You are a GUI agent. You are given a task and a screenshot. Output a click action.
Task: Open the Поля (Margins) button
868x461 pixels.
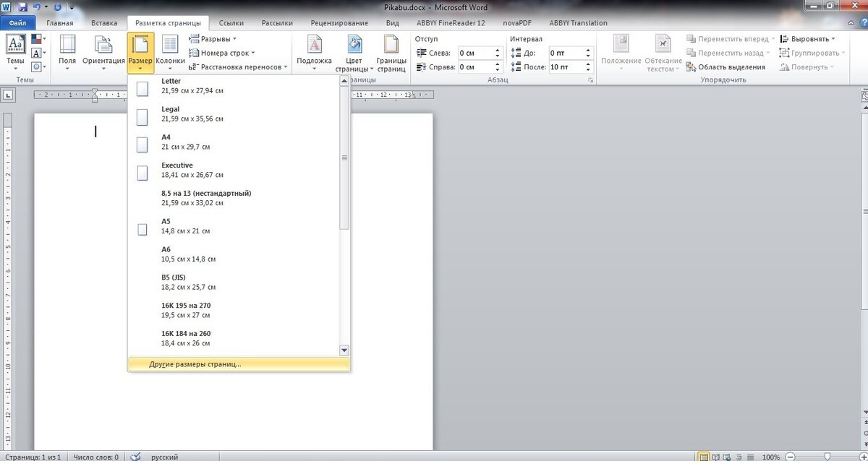(x=67, y=53)
